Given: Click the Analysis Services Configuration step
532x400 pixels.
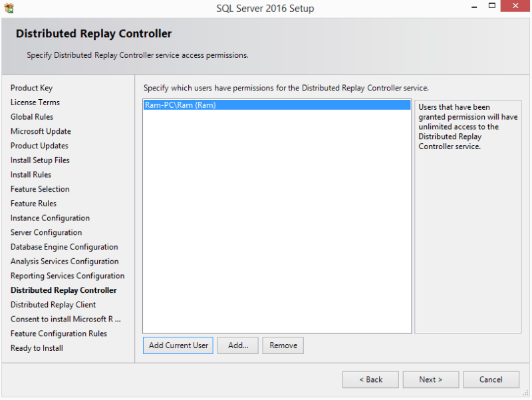Looking at the screenshot, I should [65, 262].
